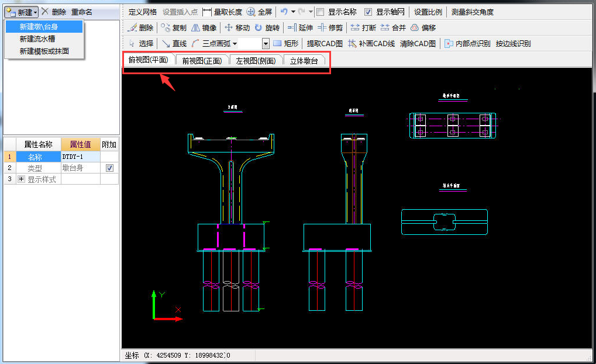
Task: Click the 量取长度 measure length tool
Action: pos(222,12)
